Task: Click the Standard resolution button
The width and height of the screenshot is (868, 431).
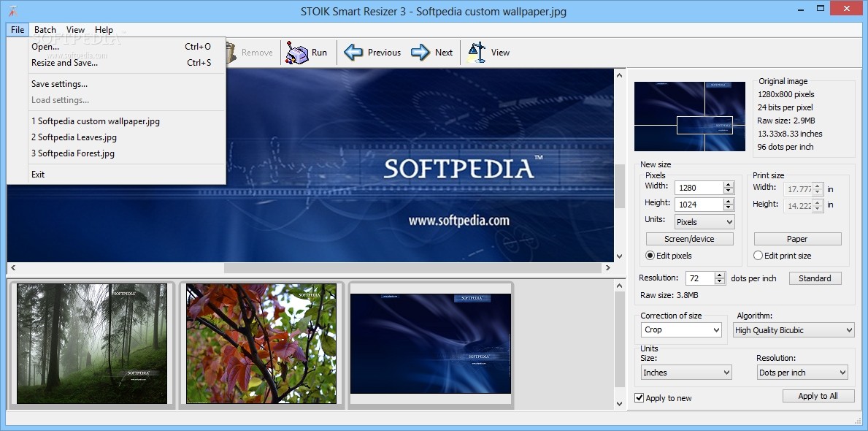Action: [815, 278]
